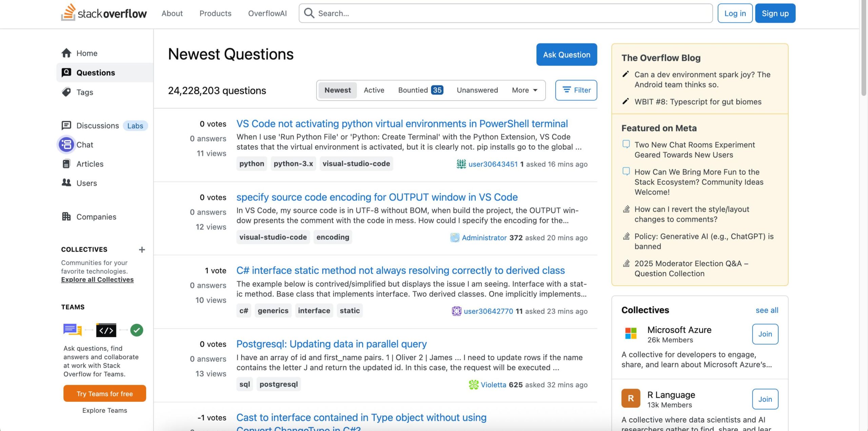Click Administrator's avatar icon

point(455,238)
